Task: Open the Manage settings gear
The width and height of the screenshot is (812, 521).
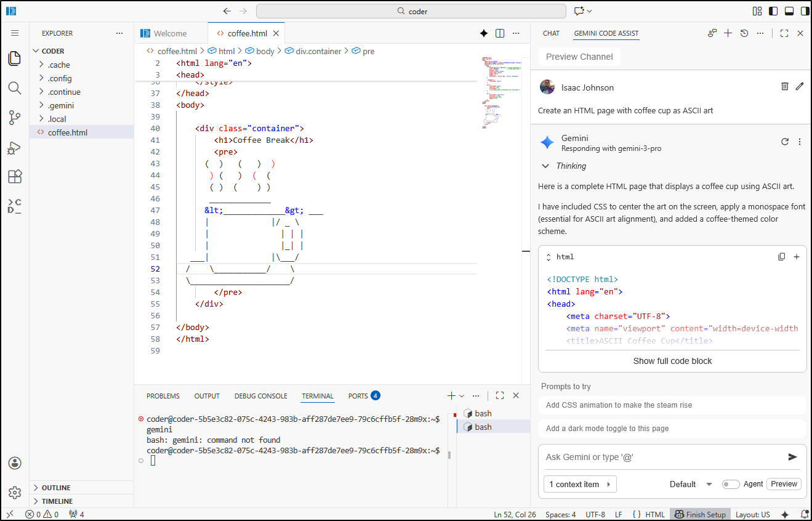Action: [15, 492]
